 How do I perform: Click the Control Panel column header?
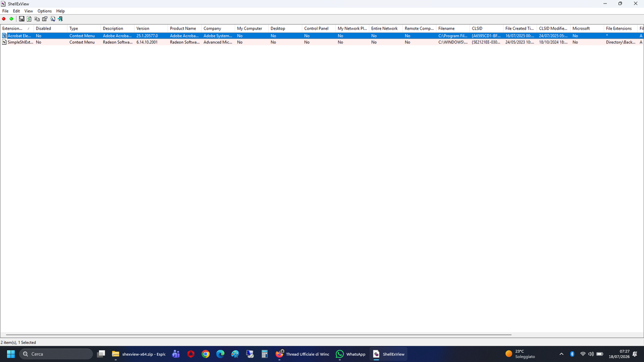(x=319, y=29)
